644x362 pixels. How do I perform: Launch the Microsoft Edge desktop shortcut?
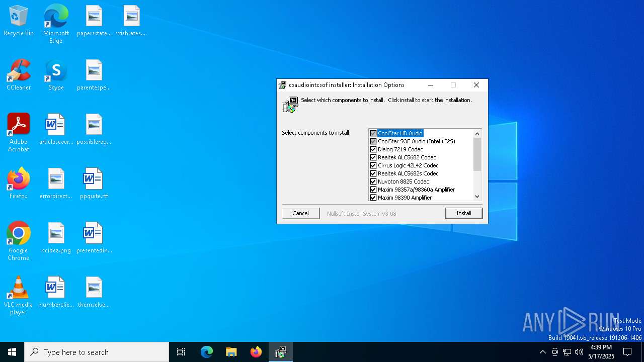[x=56, y=24]
